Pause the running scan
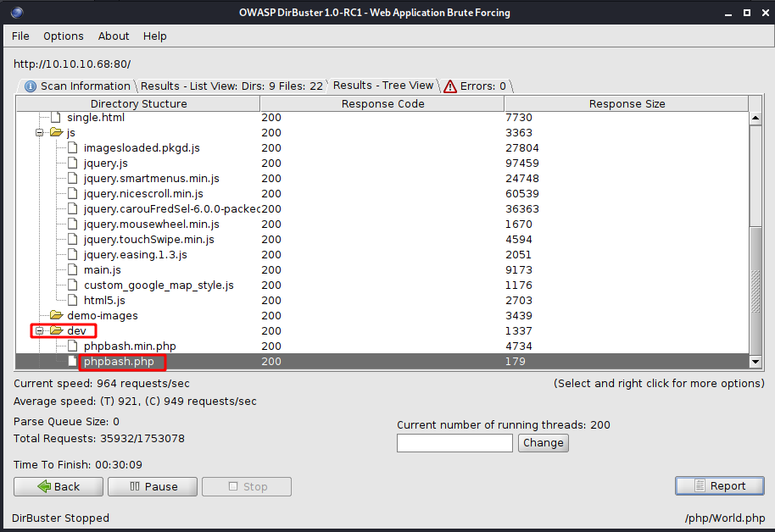 153,486
